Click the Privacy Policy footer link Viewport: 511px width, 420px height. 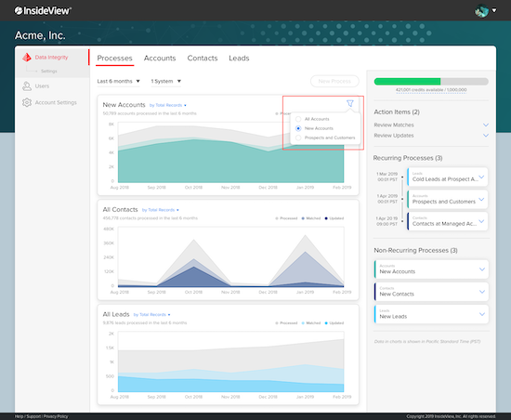(56, 416)
